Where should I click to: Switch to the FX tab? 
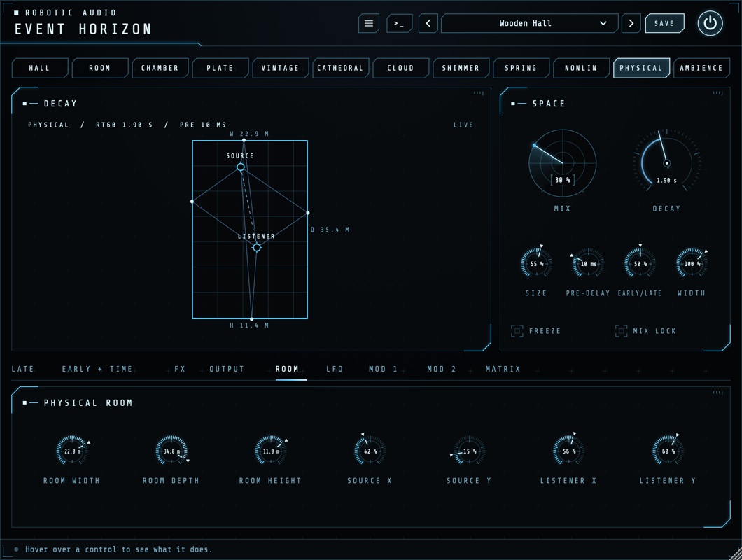point(180,369)
